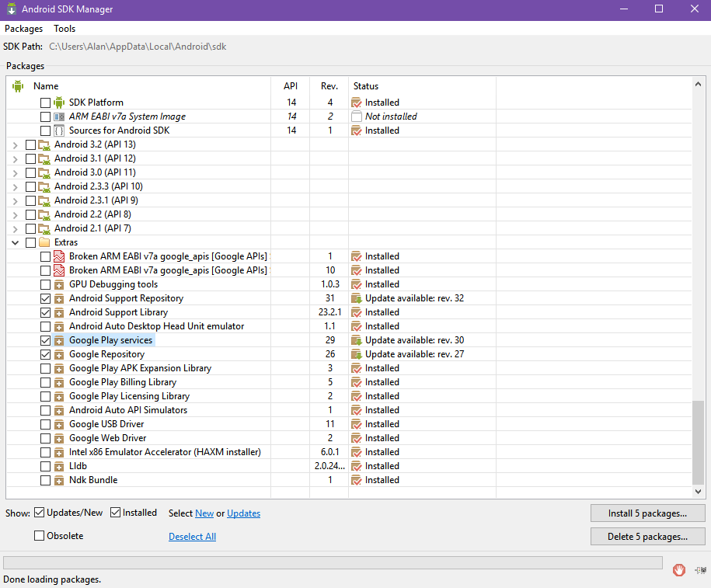
Task: Click the Google Repository package icon
Action: (59, 354)
